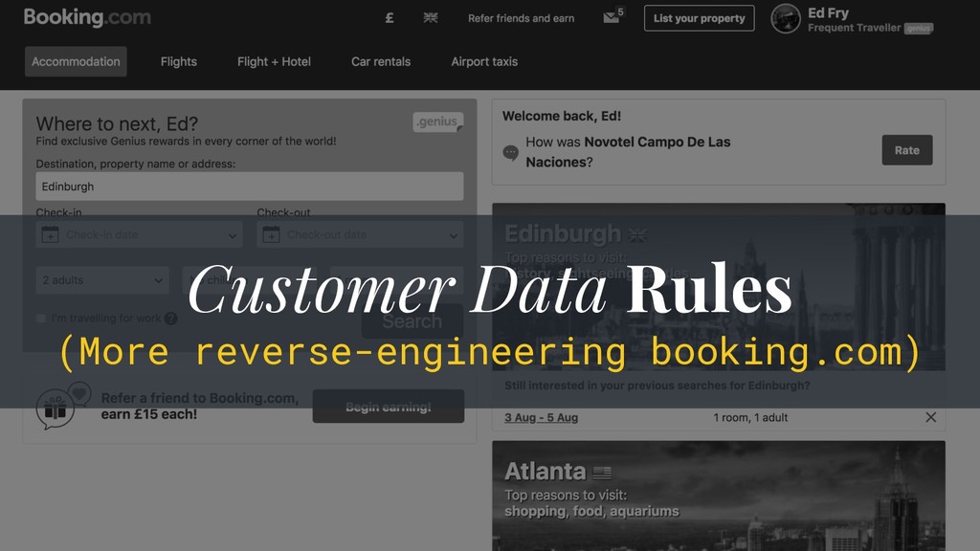Focus the destination field showing Edinburgh
The image size is (980, 551).
coord(250,187)
